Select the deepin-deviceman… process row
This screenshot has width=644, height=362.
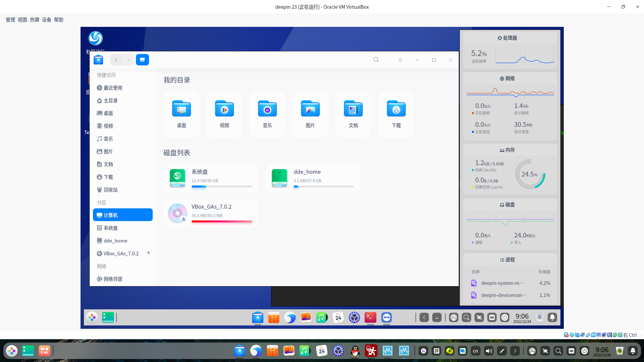pos(510,295)
